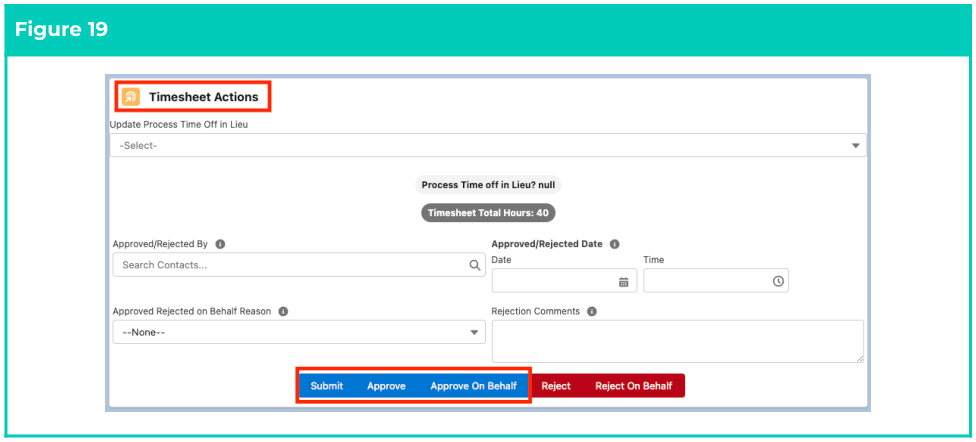This screenshot has height=442, width=976.
Task: Click into the Date input field
Action: pyautogui.click(x=564, y=281)
